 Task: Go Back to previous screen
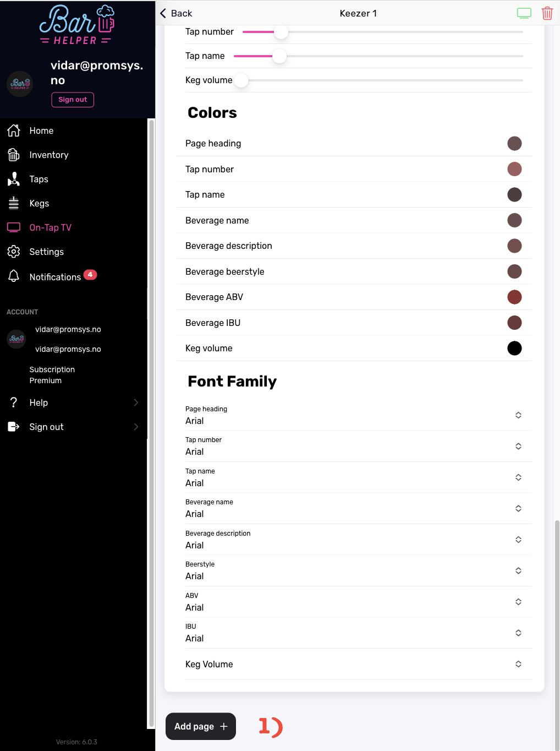(176, 13)
